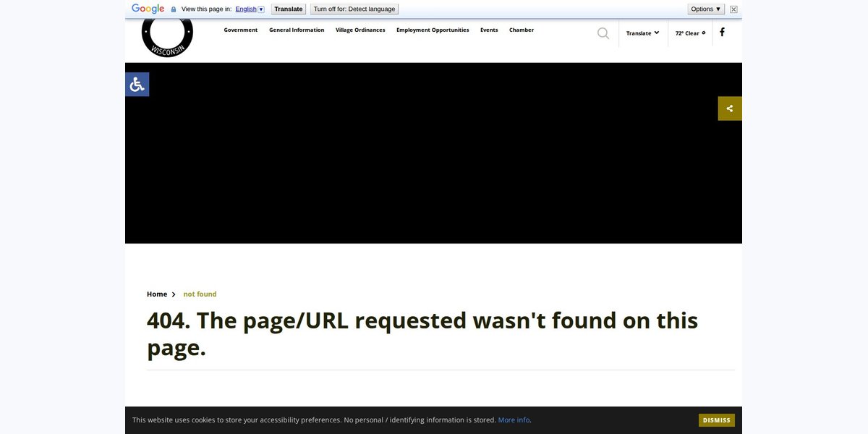Click the Translate button in Google bar

coord(289,9)
